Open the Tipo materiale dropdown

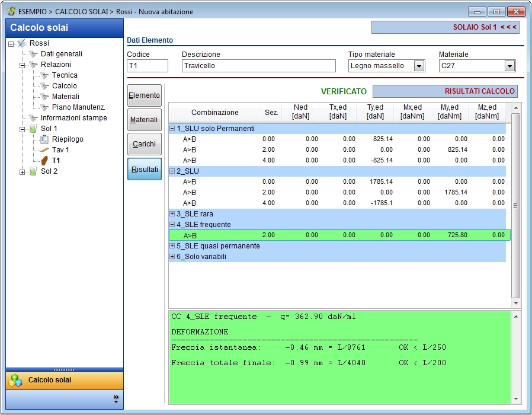pos(419,66)
